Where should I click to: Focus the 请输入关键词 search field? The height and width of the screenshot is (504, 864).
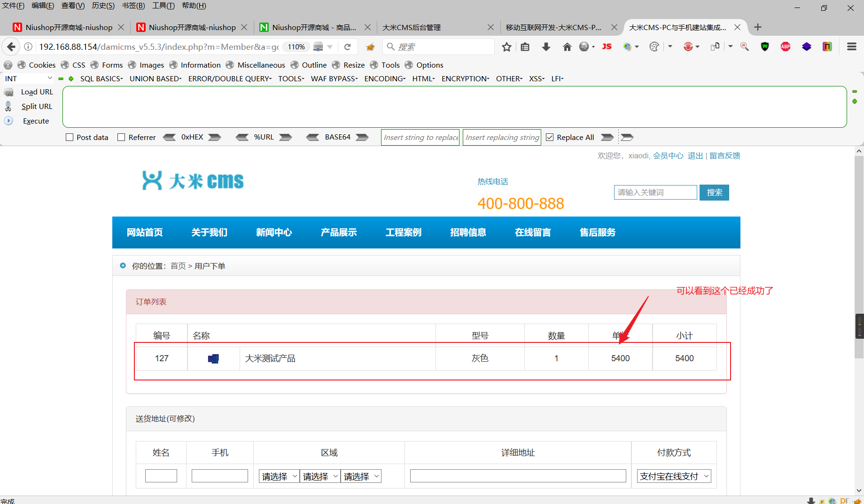pos(655,193)
